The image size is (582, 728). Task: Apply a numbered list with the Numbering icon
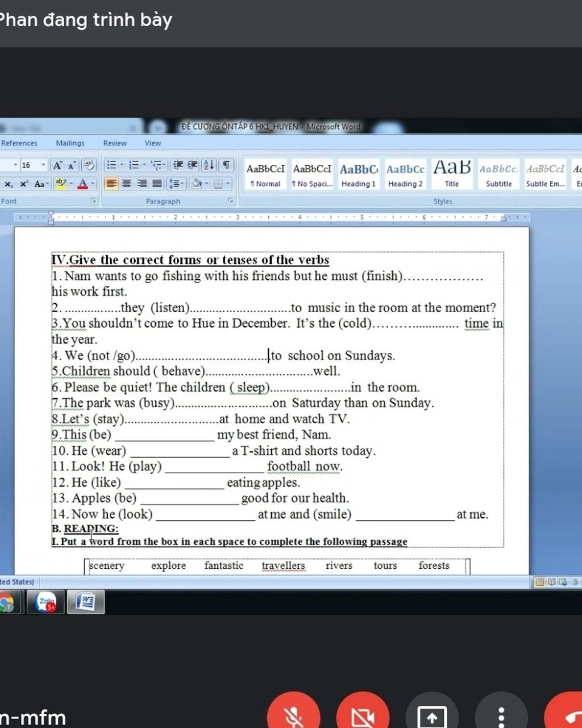pos(134,166)
